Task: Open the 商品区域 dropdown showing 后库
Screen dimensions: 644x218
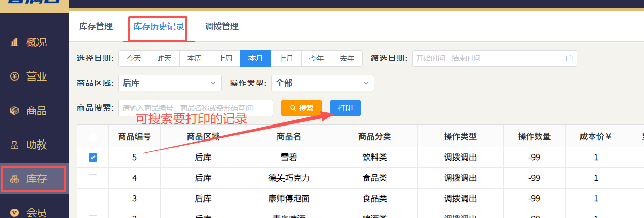Action: click(x=170, y=83)
